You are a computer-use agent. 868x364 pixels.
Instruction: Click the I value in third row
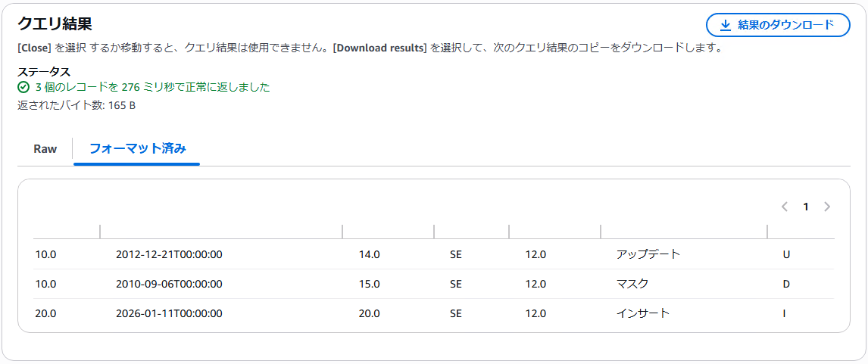pos(785,313)
